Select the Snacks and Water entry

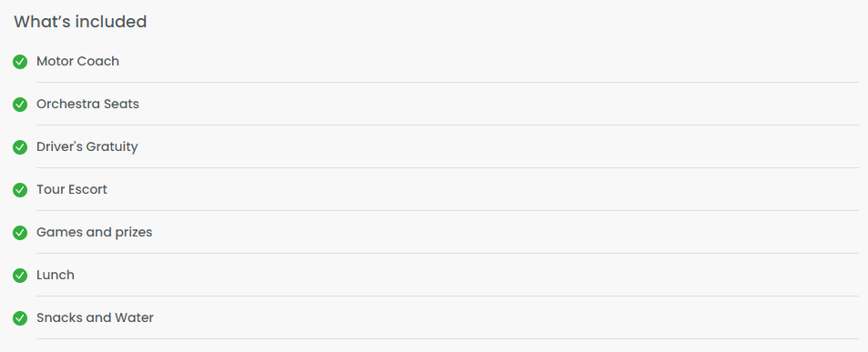click(x=95, y=317)
